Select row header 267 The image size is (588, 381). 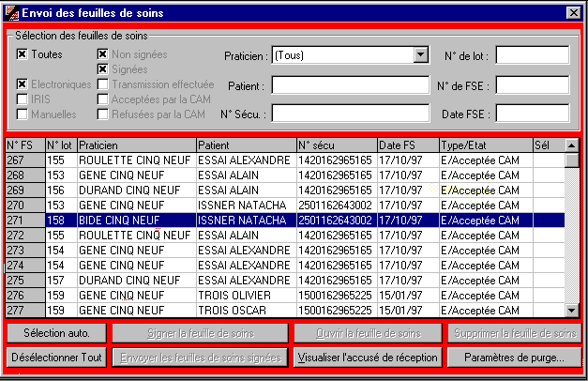(25, 160)
